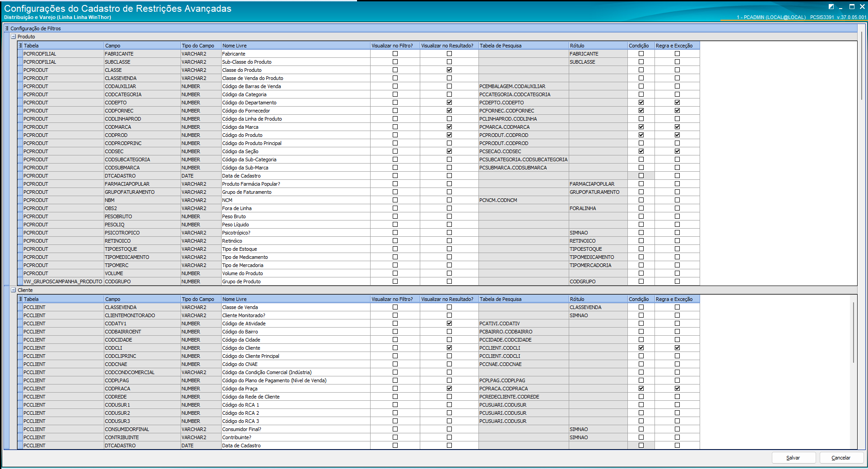
Task: Collapse the Produto section
Action: tap(14, 37)
